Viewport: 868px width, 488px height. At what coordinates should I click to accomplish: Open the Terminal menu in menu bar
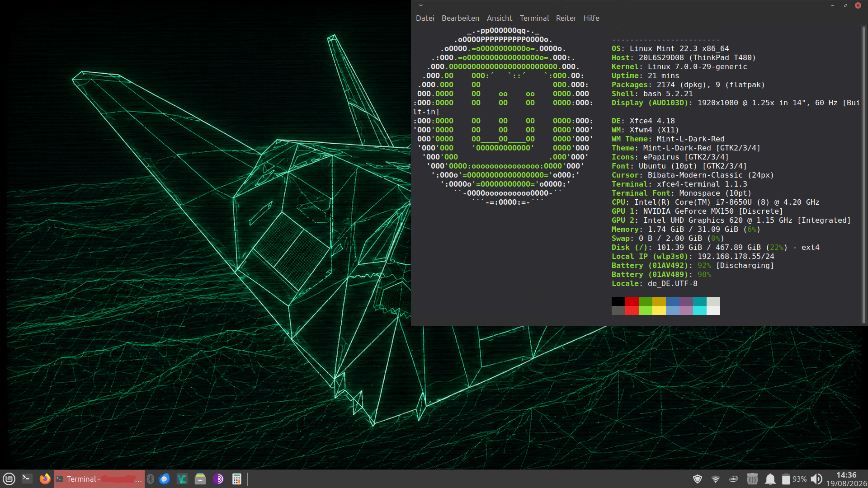[x=534, y=18]
